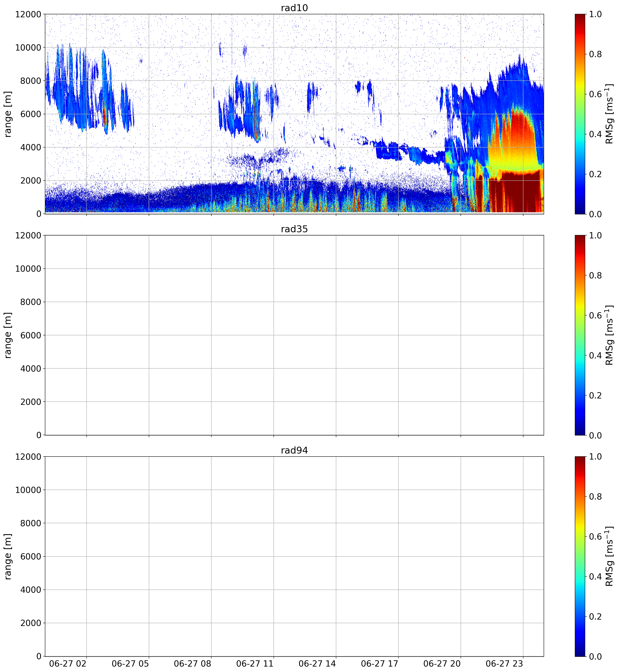This screenshot has height=672, width=619.
Task: Click the rad10 plot title
Action: (x=294, y=8)
